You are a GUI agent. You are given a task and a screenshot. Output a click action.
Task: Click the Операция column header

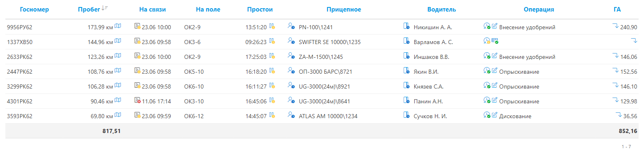(539, 9)
